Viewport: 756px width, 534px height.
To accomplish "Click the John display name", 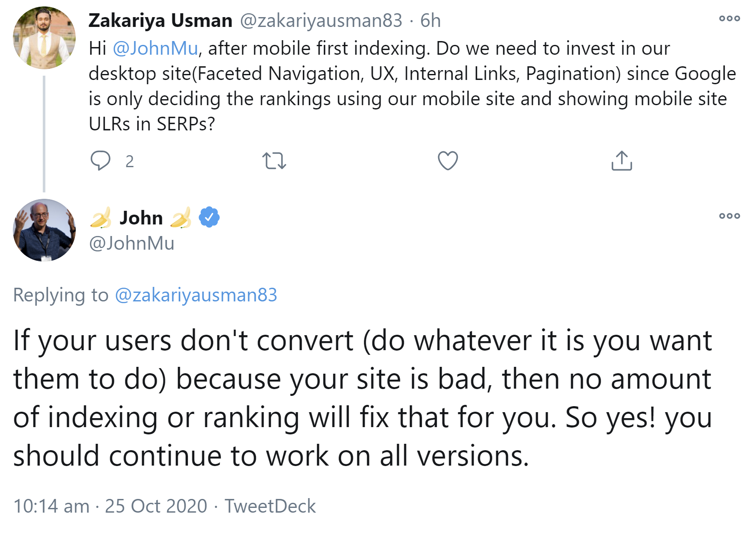I will (x=141, y=218).
